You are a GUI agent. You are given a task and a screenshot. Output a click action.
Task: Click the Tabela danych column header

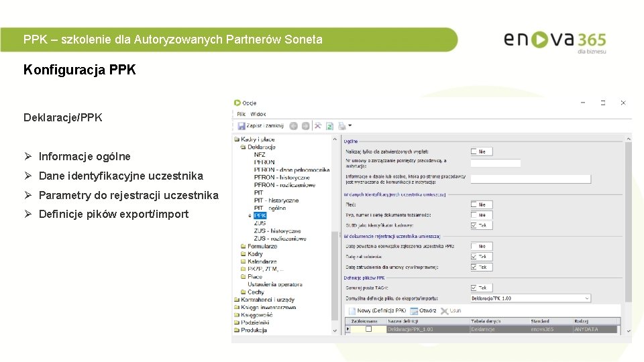(499, 321)
